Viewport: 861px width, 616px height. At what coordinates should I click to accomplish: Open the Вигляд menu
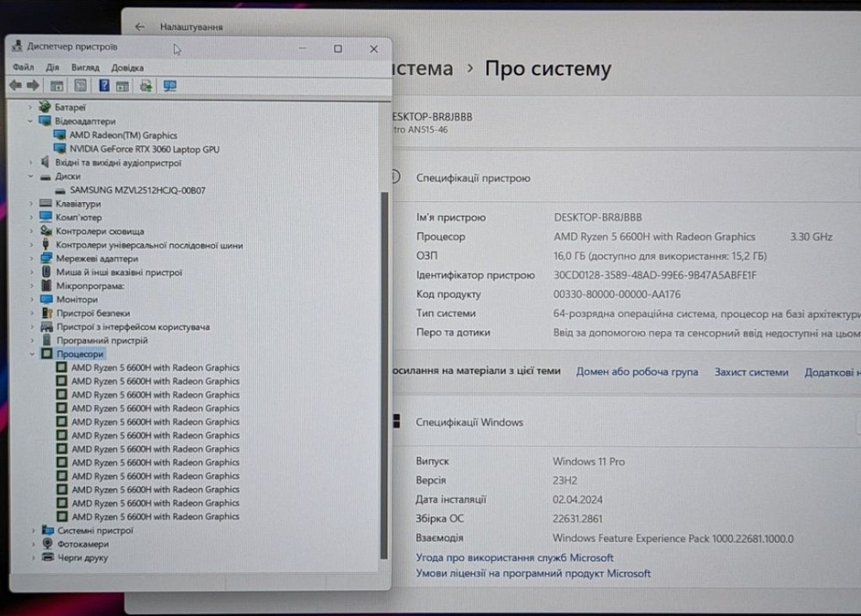pos(85,67)
